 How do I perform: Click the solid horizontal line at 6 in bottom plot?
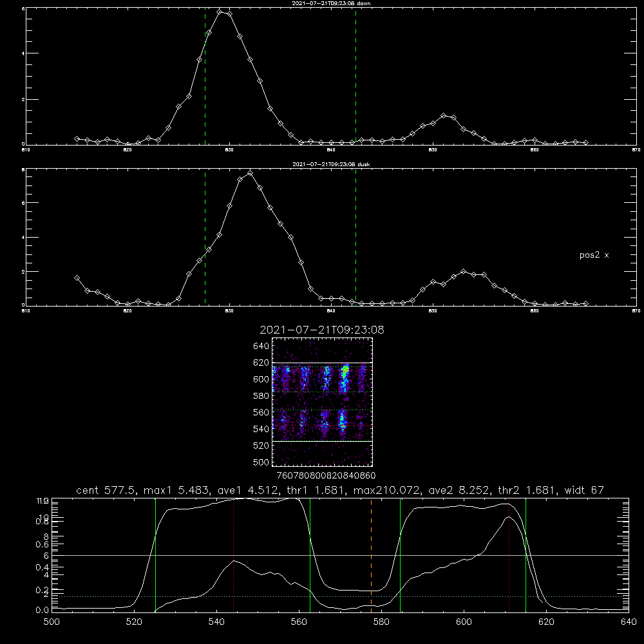[x=340, y=555]
